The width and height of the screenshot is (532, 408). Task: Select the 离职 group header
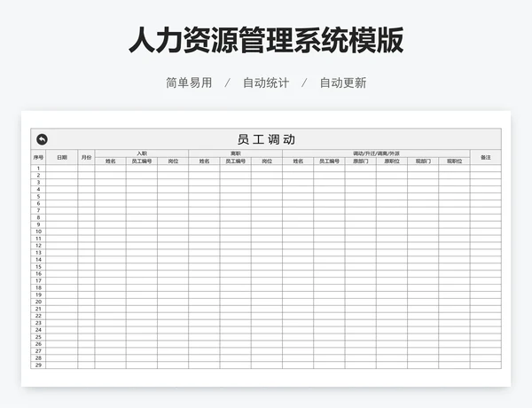[236, 153]
